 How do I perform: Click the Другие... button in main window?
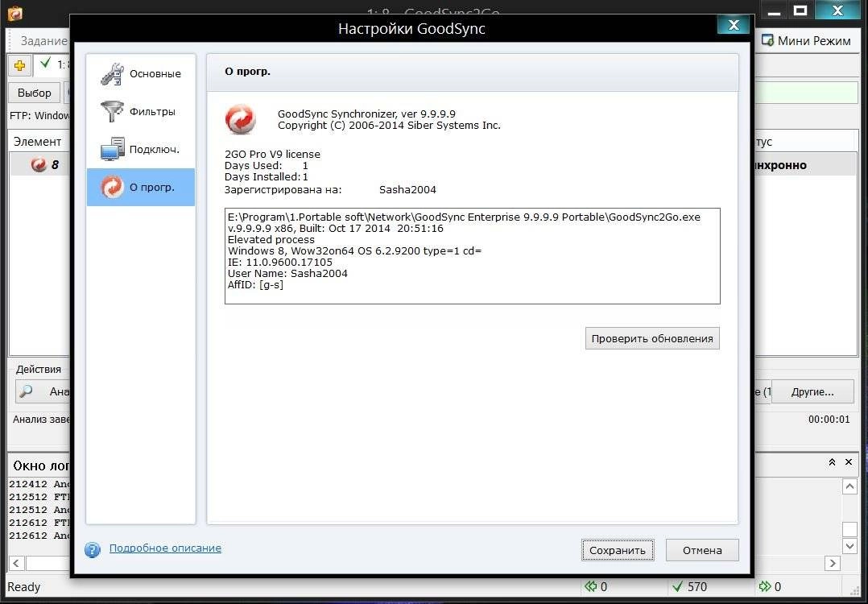click(812, 392)
